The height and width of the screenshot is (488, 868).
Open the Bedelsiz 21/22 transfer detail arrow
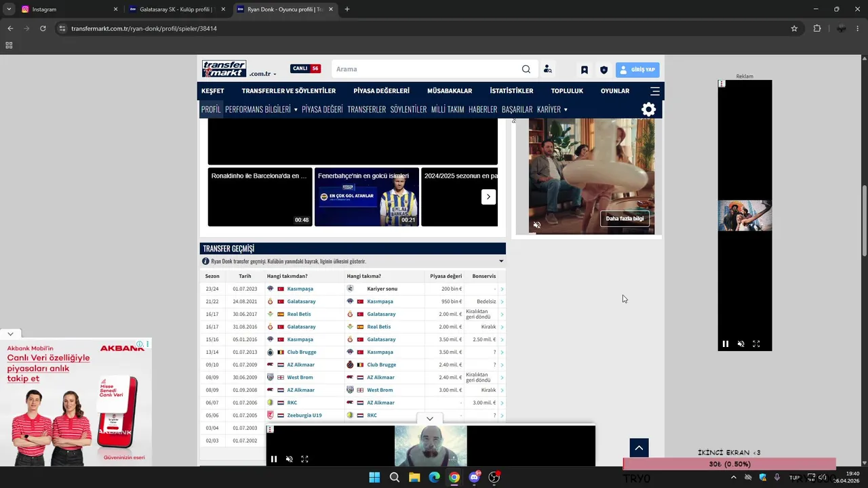point(502,302)
